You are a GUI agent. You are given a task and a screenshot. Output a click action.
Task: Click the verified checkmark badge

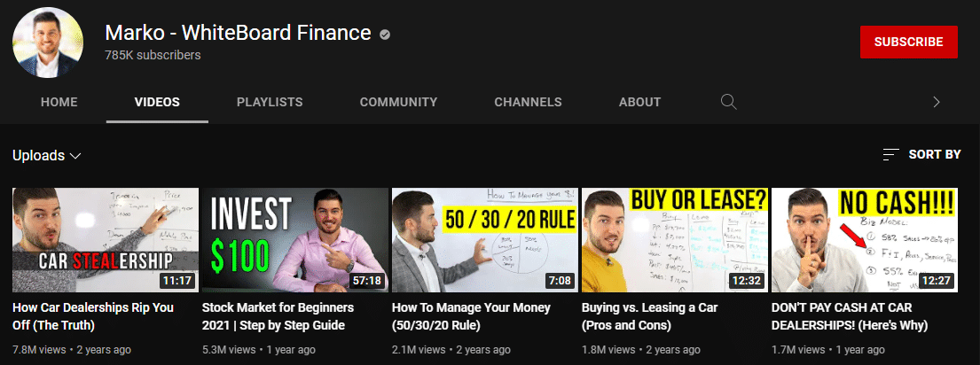click(385, 35)
